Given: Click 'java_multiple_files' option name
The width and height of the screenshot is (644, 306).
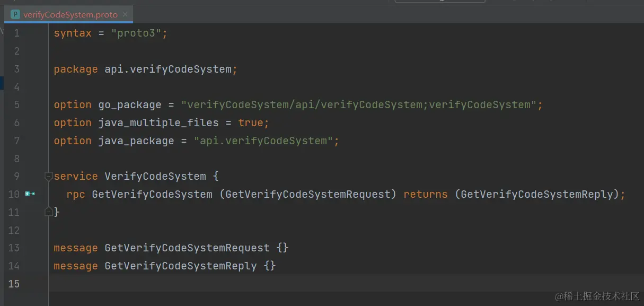Looking at the screenshot, I should (158, 123).
